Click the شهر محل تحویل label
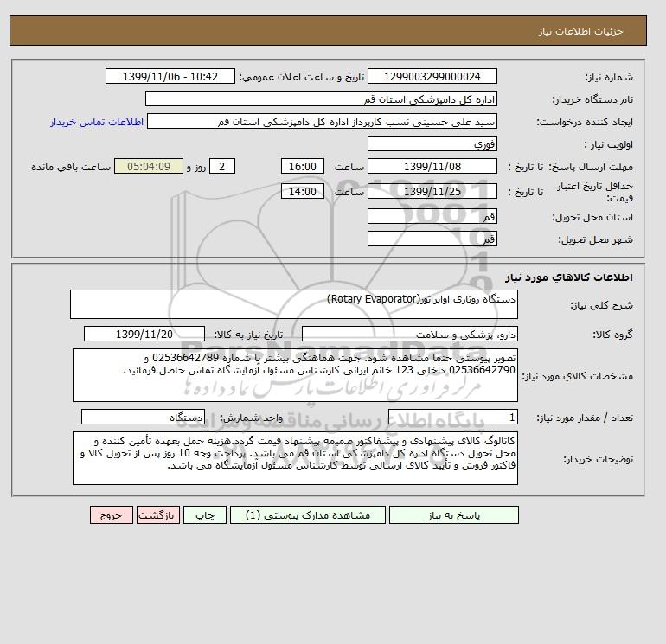The width and height of the screenshot is (666, 644). click(x=595, y=239)
